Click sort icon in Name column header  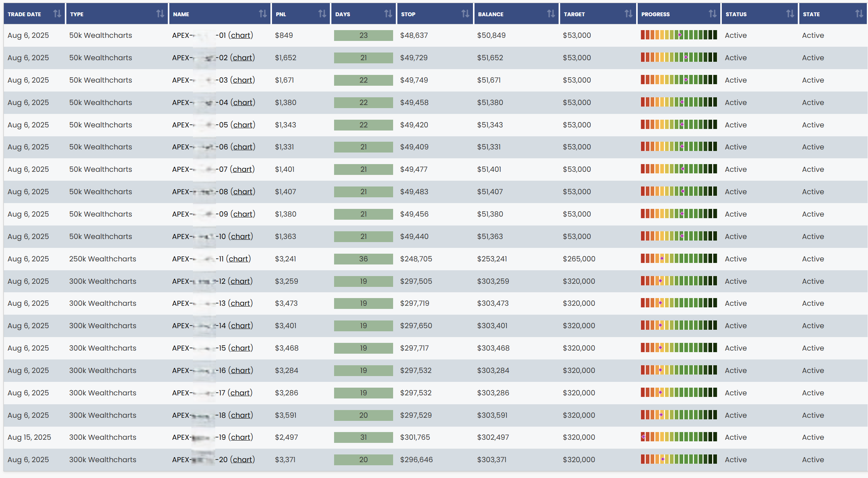[x=263, y=14]
